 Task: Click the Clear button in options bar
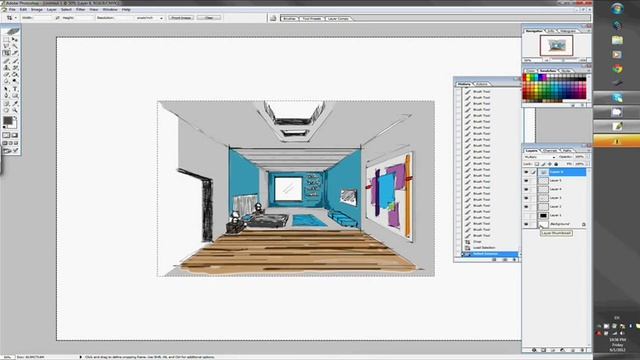pyautogui.click(x=209, y=18)
